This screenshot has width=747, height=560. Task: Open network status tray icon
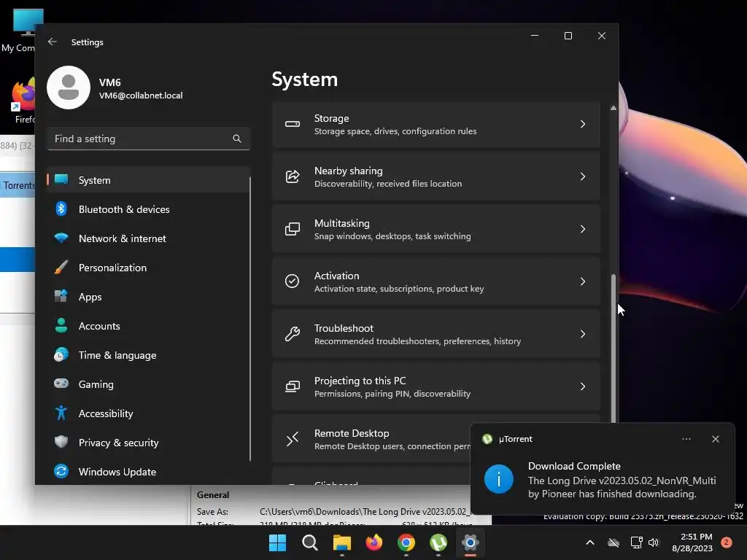point(636,542)
